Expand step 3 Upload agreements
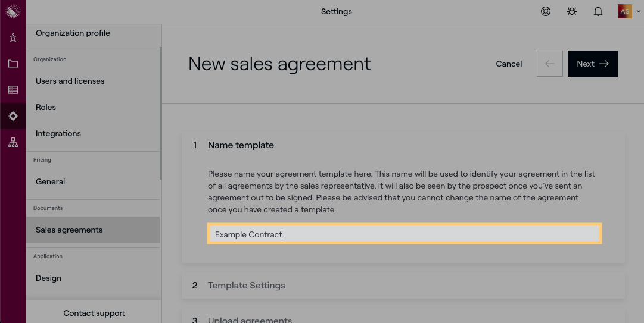The height and width of the screenshot is (323, 644). pyautogui.click(x=250, y=320)
